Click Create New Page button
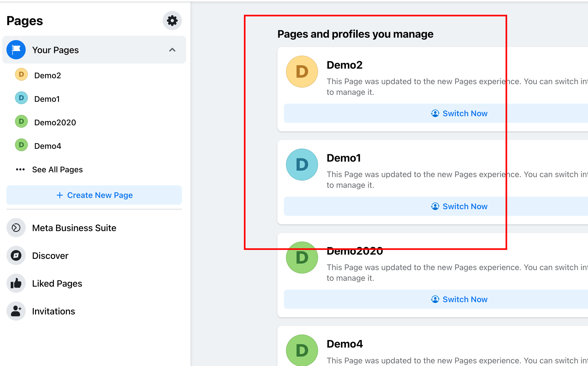588x366 pixels. click(94, 195)
